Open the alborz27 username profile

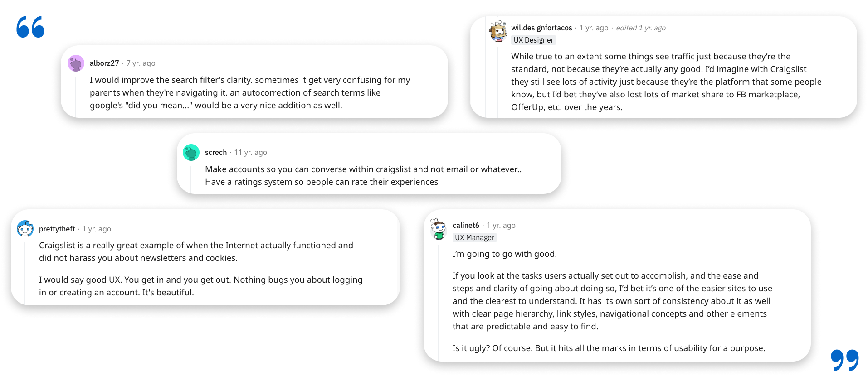tap(104, 63)
